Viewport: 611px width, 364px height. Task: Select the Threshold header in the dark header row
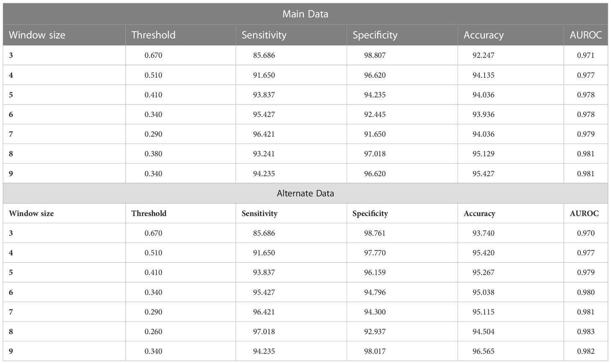[x=153, y=35]
